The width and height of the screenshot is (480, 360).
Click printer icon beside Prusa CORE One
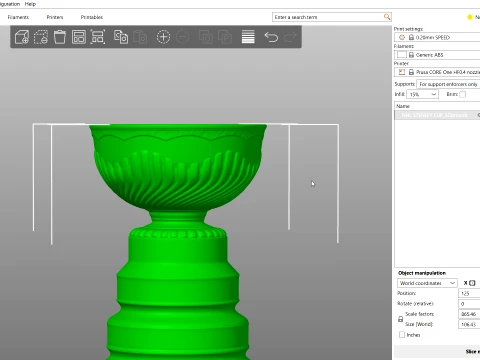coord(402,72)
